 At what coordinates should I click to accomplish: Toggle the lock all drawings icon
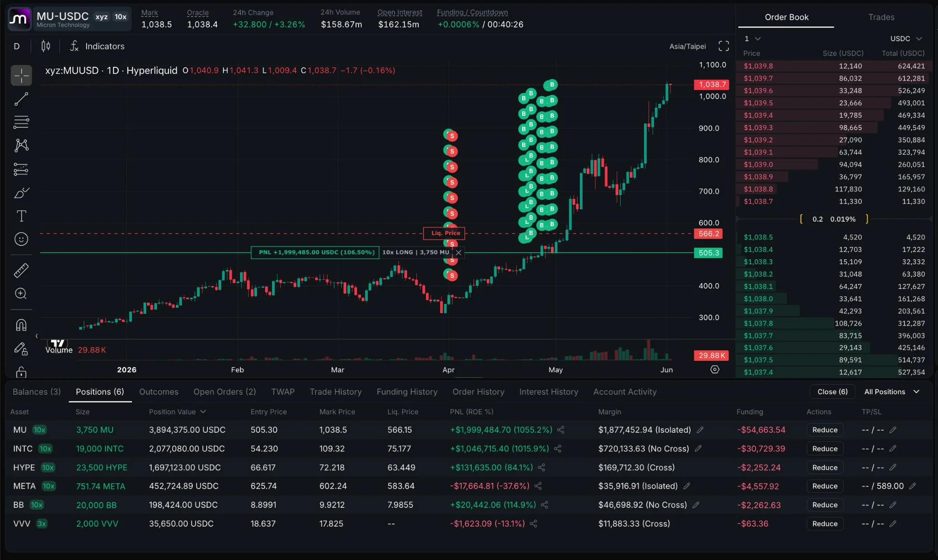tap(22, 372)
